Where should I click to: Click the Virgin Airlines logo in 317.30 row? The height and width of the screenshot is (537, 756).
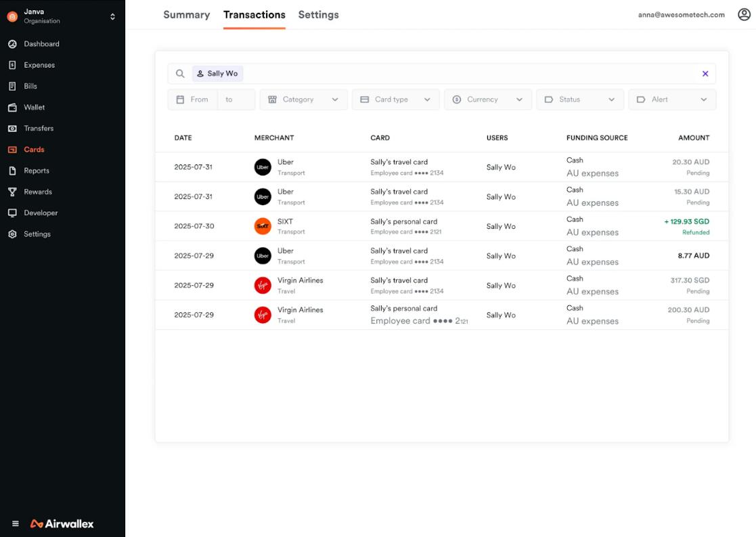(263, 285)
